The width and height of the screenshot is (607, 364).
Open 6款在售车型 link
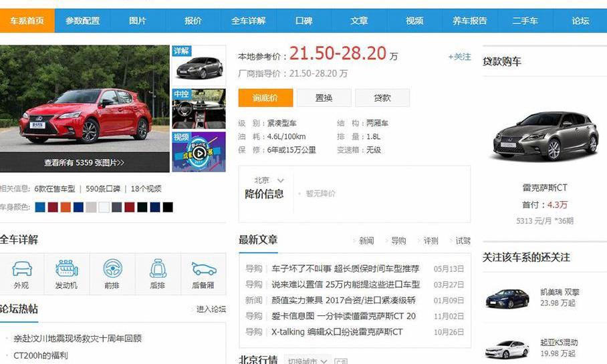pyautogui.click(x=55, y=189)
